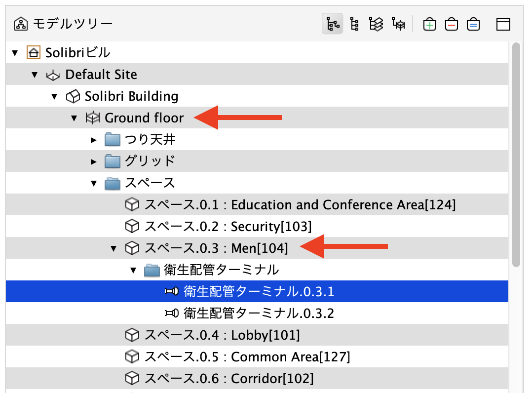
Task: Click the 衛生配管ターミナル folder icon
Action: tap(152, 270)
